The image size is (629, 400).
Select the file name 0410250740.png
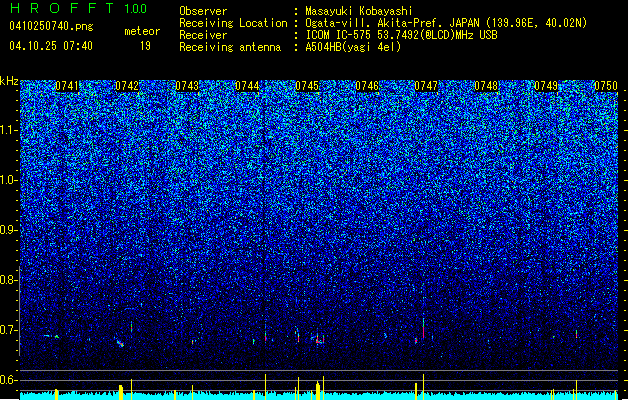51,26
